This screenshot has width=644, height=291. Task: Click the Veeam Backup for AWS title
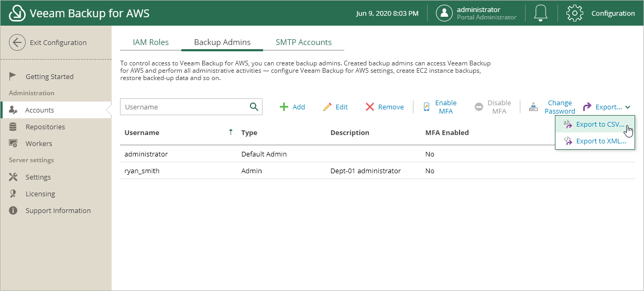tap(90, 13)
